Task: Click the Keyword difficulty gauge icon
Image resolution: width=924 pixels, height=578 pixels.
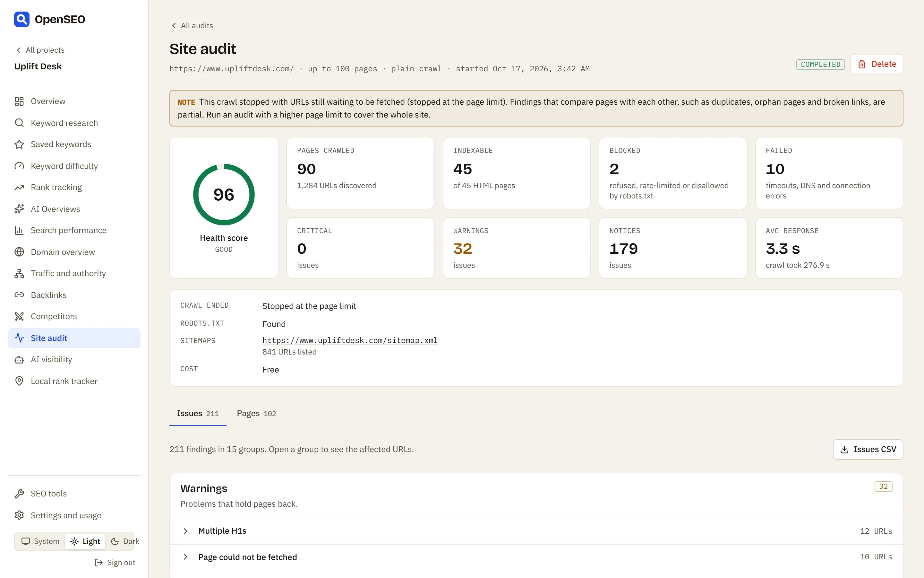Action: [x=19, y=166]
